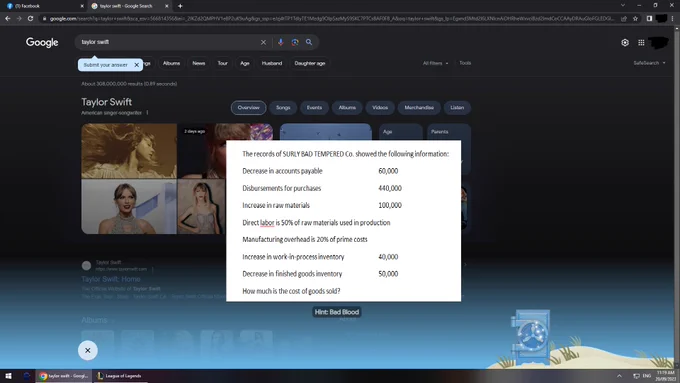680x383 pixels.
Task: Open the Events tab
Action: (x=314, y=108)
